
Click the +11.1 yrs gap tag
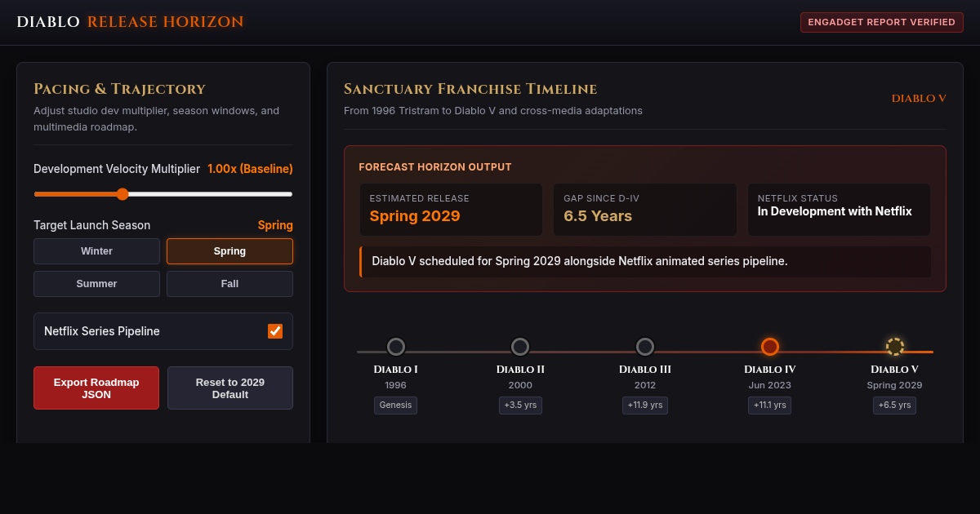tap(770, 405)
